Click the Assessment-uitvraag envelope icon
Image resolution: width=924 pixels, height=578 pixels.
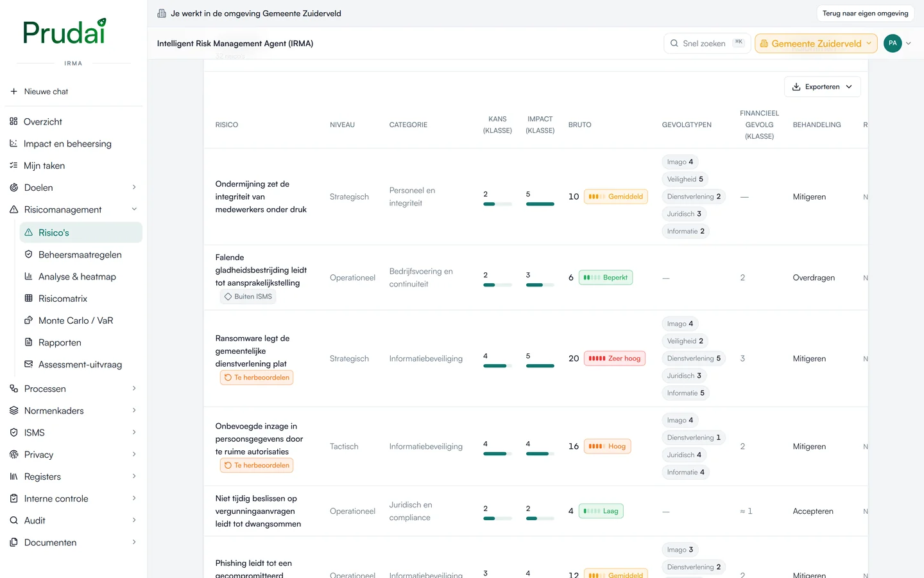click(28, 364)
